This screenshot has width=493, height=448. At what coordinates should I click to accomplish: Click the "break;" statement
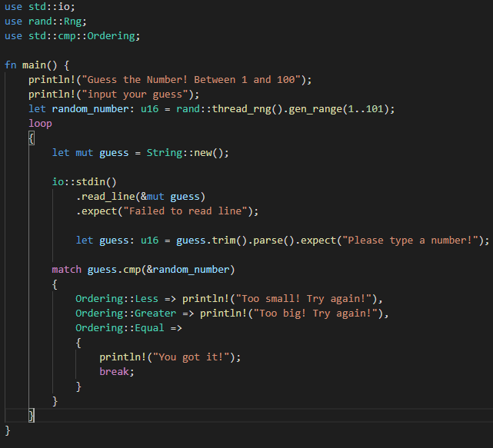117,372
